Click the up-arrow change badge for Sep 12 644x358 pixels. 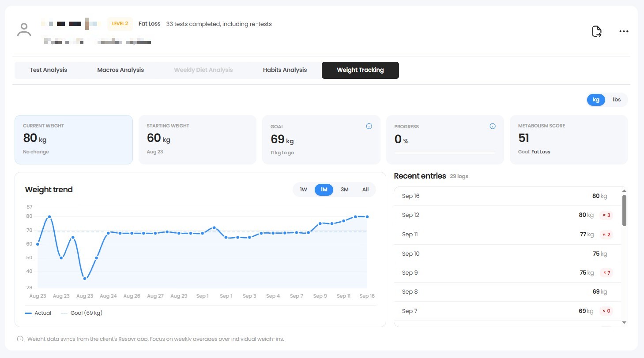click(606, 215)
